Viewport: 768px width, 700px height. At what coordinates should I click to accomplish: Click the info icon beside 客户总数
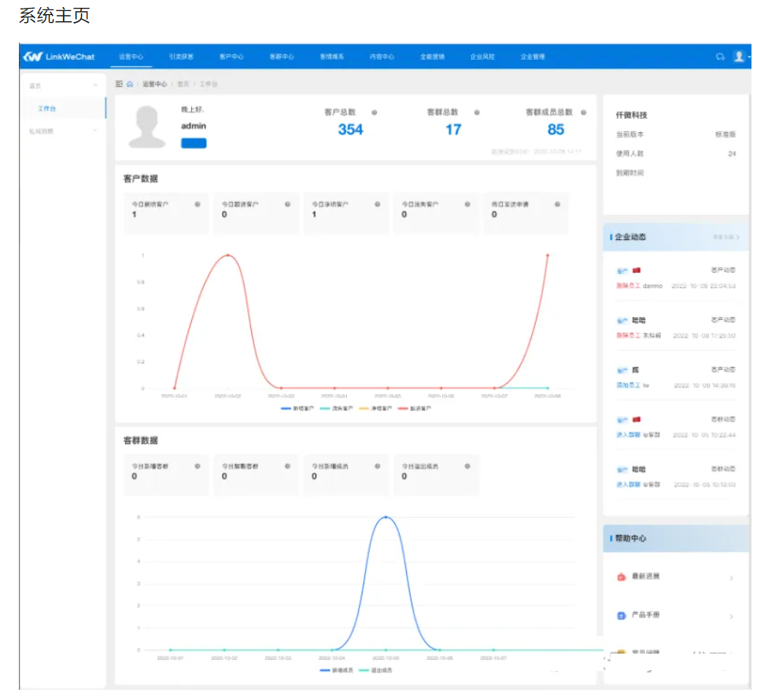[x=375, y=112]
